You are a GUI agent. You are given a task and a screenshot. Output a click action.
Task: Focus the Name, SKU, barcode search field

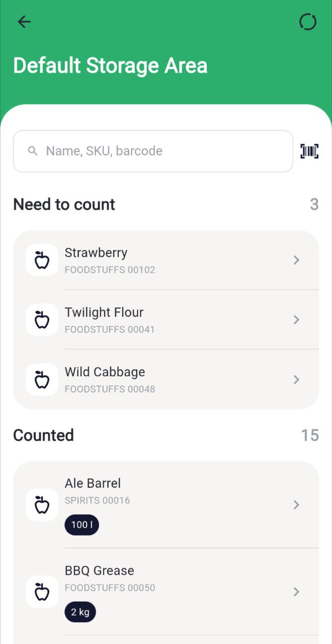point(161,151)
